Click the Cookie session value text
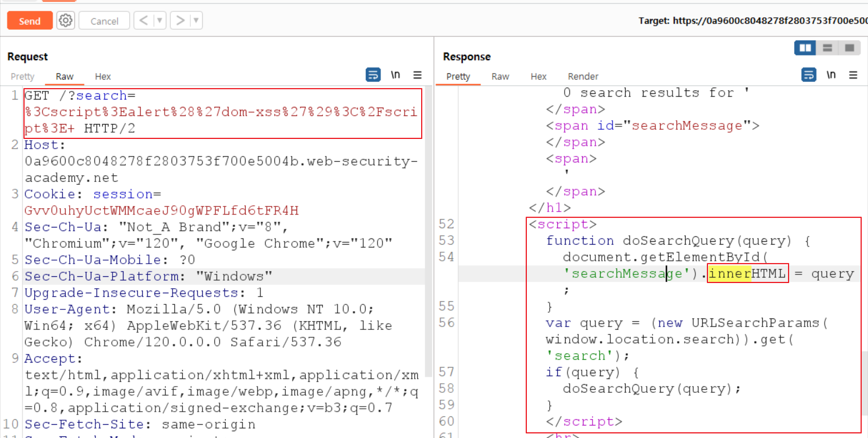Image resolution: width=868 pixels, height=438 pixels. pyautogui.click(x=162, y=210)
